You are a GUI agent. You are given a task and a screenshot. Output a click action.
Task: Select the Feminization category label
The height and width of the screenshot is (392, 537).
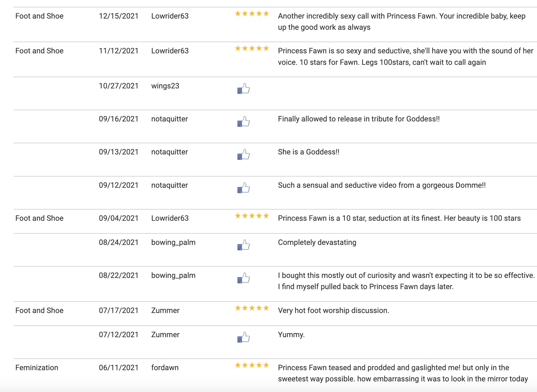[37, 368]
